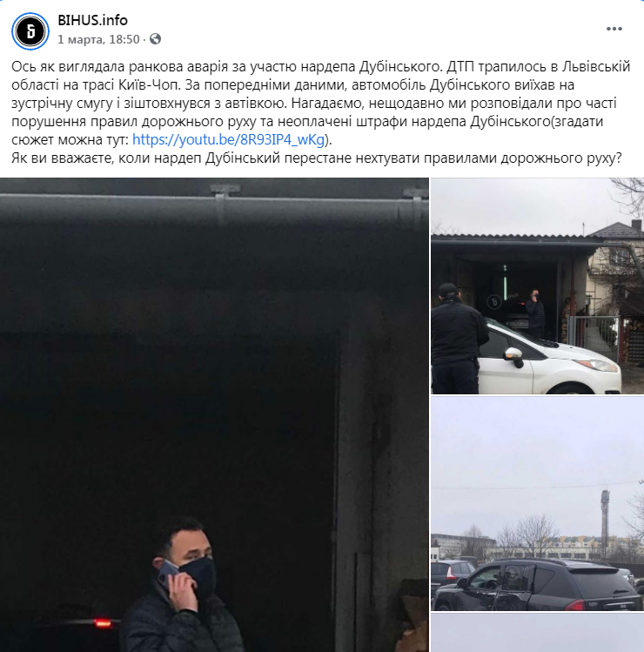Viewport: 644px width, 652px height.
Task: Click the BIHUS watermark on SUV door
Action: click(512, 573)
